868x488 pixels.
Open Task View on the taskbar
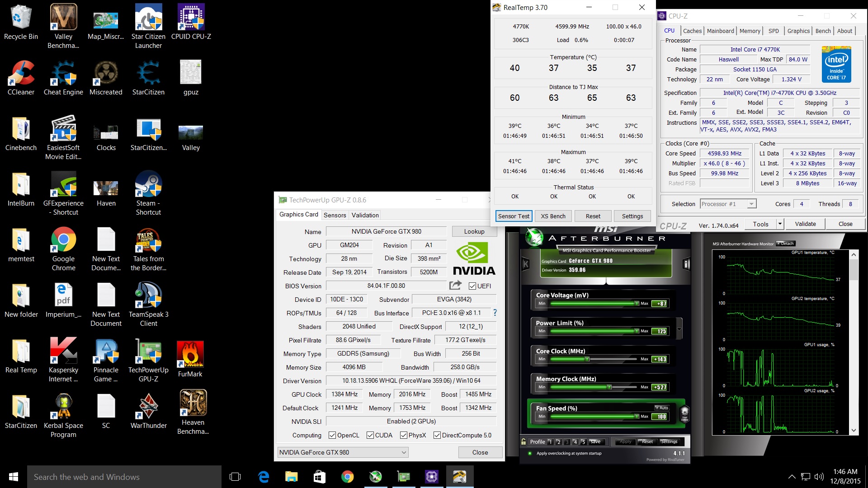(x=235, y=477)
